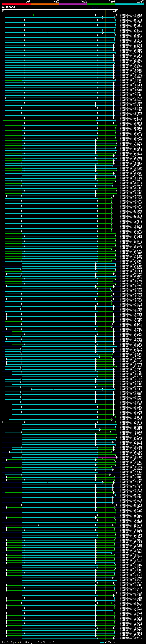Select the UniRef100_B7FGF8 label

pyautogui.click(x=131, y=55)
